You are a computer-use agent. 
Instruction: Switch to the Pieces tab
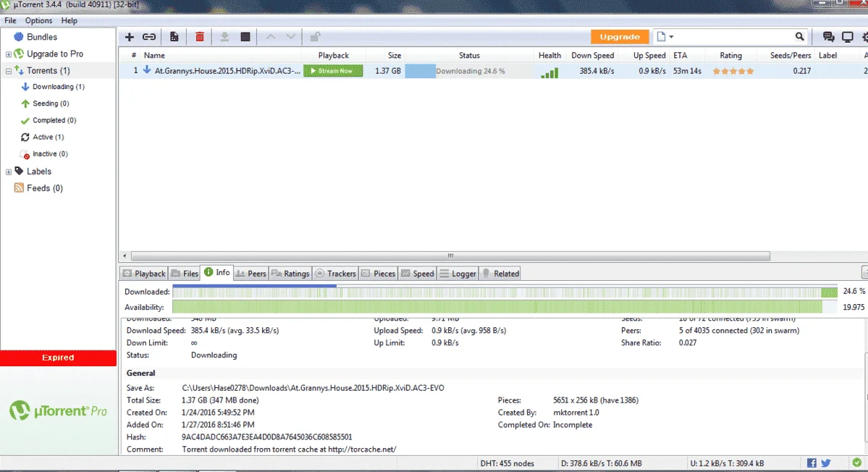378,274
